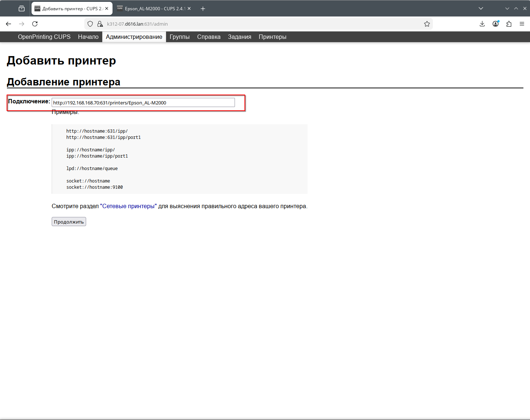This screenshot has width=530, height=420.
Task: Open the Принтеры menu item
Action: (272, 37)
